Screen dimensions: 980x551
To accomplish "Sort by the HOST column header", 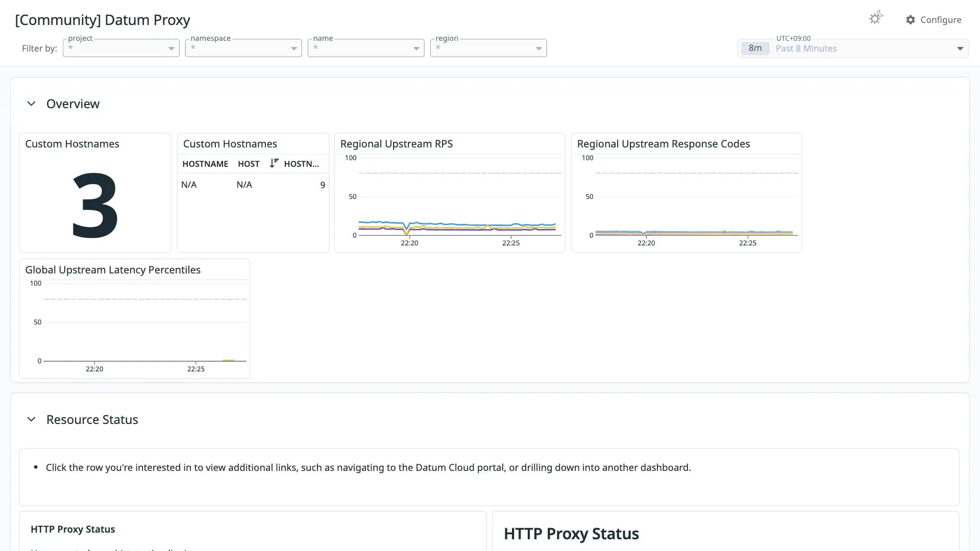I will [249, 164].
